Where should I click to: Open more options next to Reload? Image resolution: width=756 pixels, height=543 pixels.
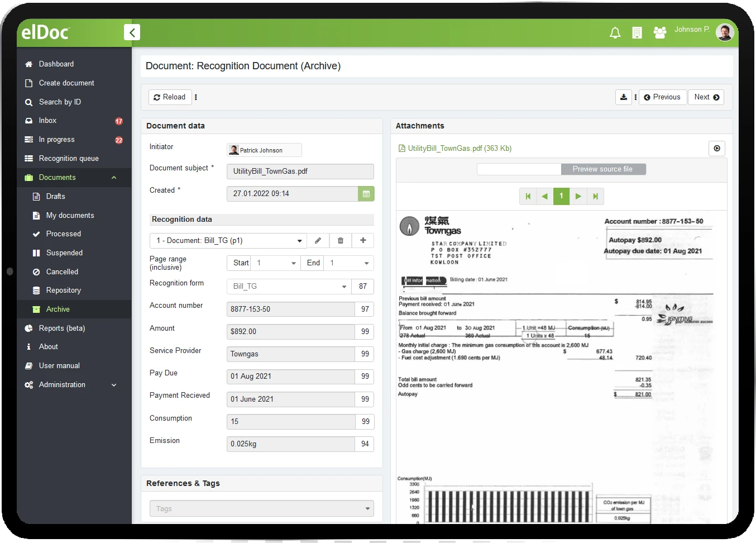196,97
